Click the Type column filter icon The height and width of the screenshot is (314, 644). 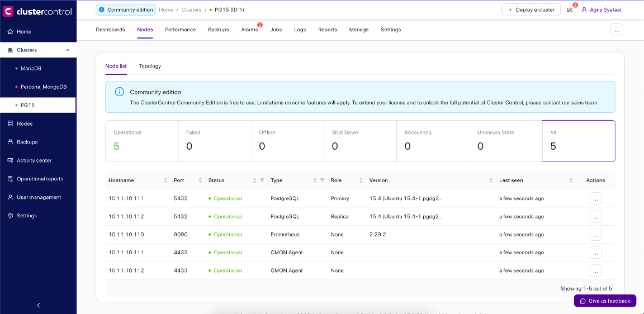[322, 180]
